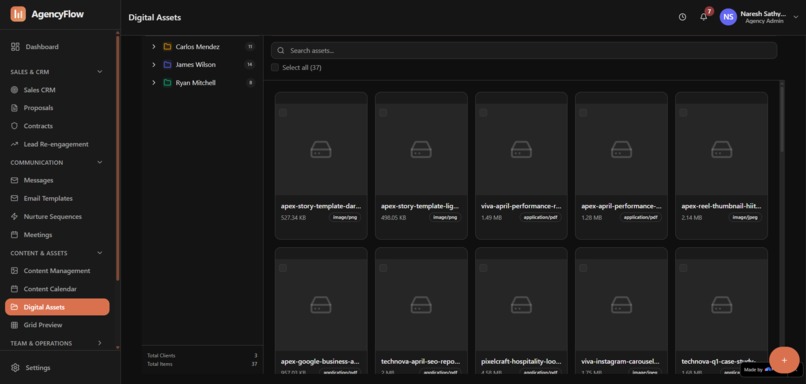Click the James Wilson purple folder icon
Screen dimensions: 806x384
click(167, 65)
